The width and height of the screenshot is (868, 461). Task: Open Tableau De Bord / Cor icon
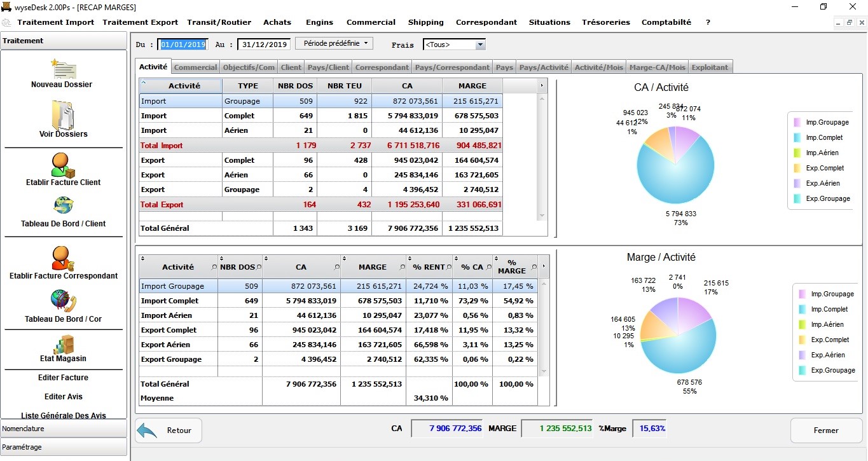pos(63,301)
